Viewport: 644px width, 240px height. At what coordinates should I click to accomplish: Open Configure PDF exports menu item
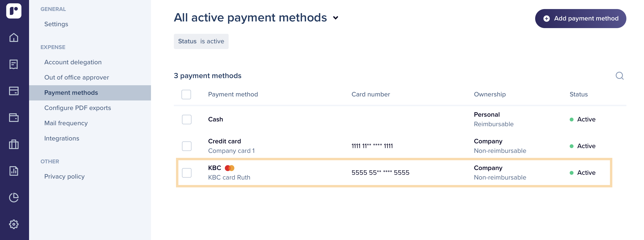click(x=77, y=108)
